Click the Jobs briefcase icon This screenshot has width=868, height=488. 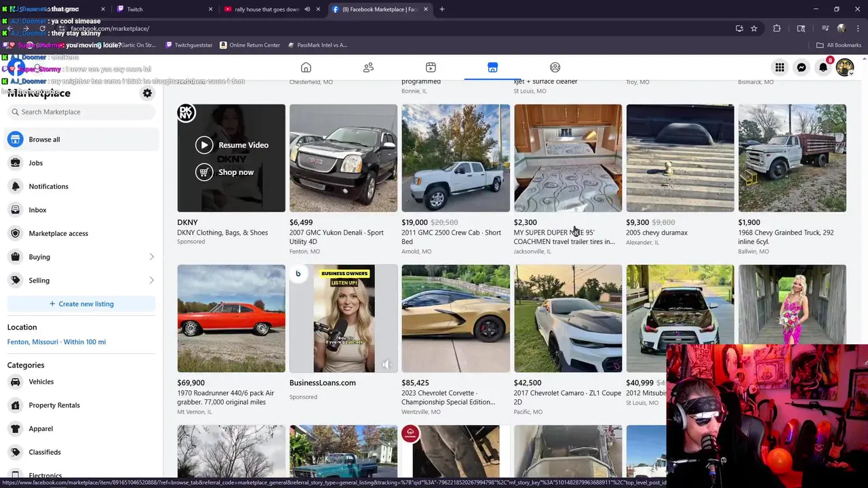click(x=16, y=163)
